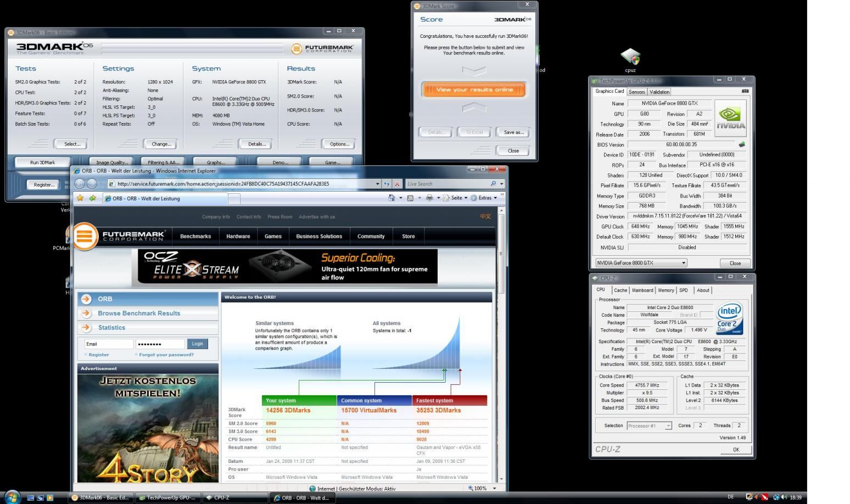Viewport: 850px width, 504px height.
Task: Switch to the Validation tab in GPU-Z
Action: 659,92
